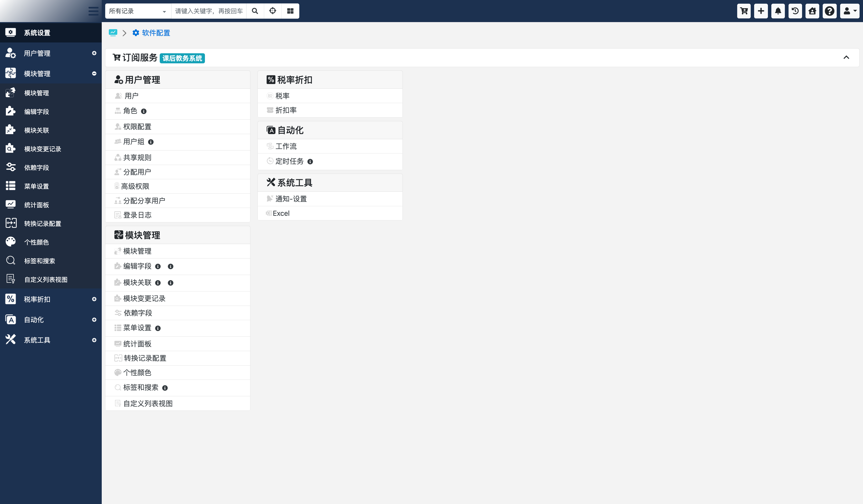Open 模块关联 in the sidebar
This screenshot has height=504, width=863.
pyautogui.click(x=51, y=130)
